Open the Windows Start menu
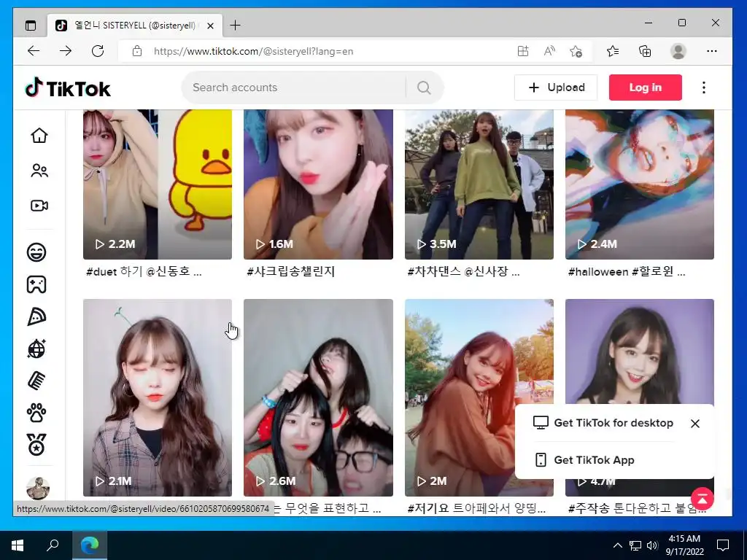747x560 pixels. [x=18, y=545]
